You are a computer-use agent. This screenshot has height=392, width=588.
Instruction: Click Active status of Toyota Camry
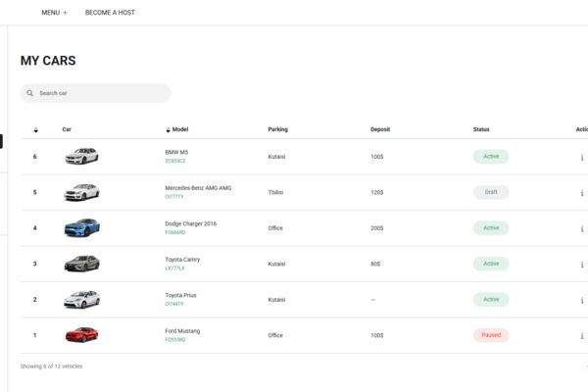[491, 264]
